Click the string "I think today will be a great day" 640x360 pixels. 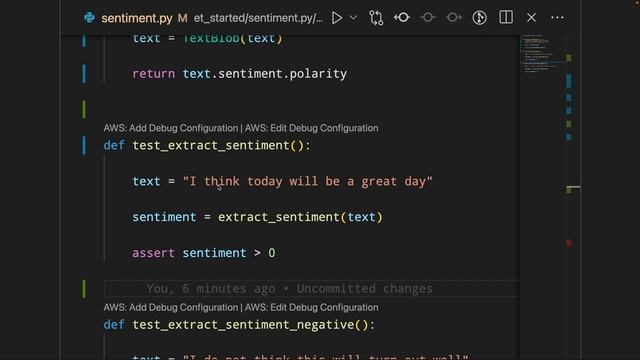[307, 181]
